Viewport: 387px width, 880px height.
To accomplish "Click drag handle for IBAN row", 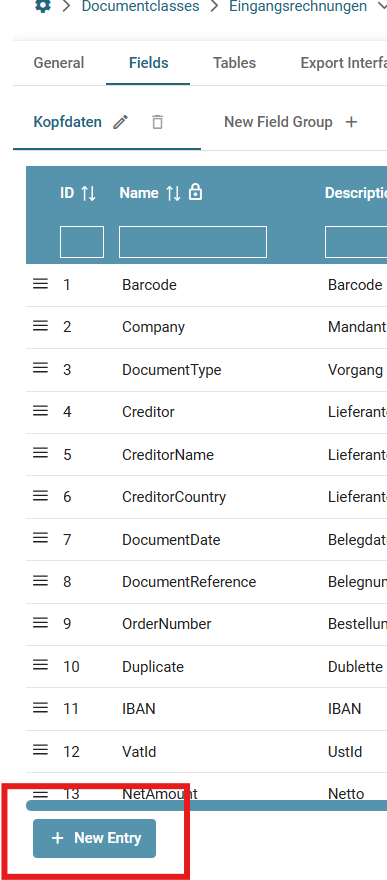I will click(40, 708).
